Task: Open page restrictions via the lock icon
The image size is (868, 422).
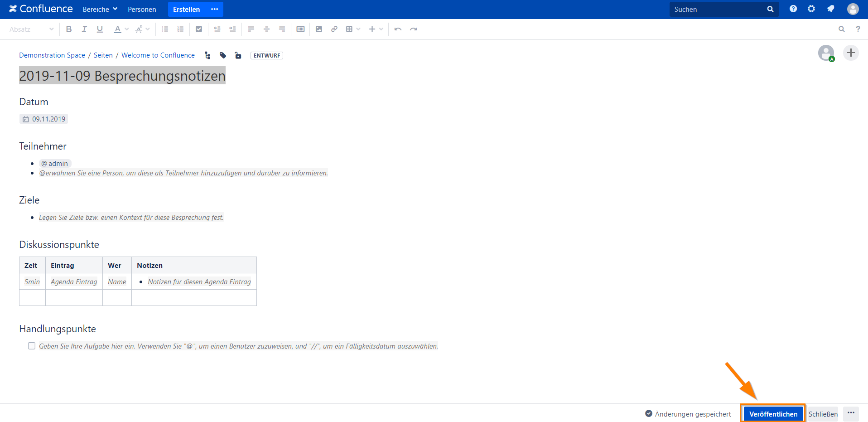Action: 238,55
